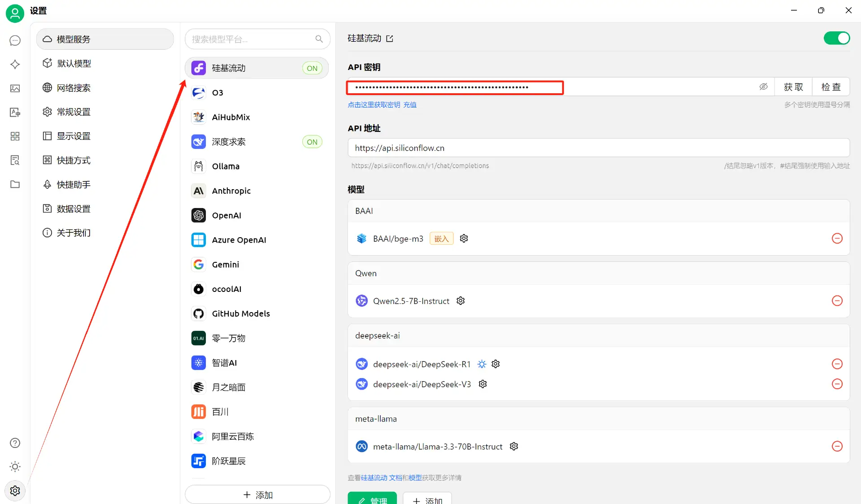Collapse the BAAI model group

[599, 211]
